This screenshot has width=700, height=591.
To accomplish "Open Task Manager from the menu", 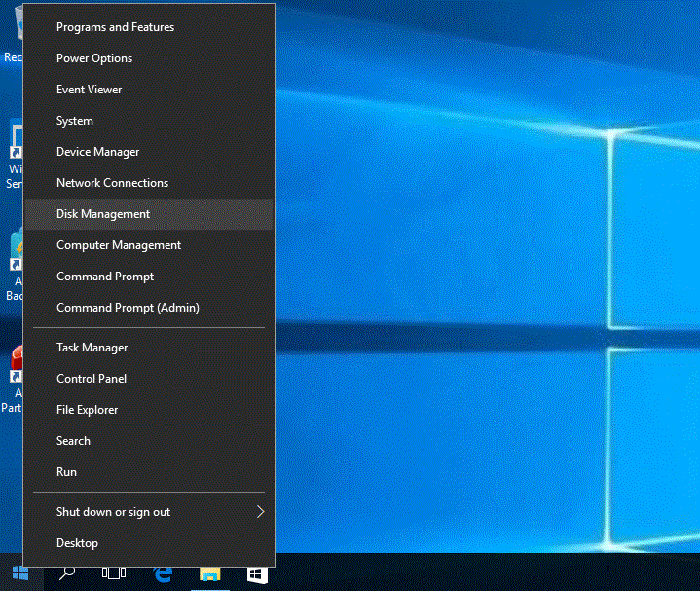I will point(92,348).
